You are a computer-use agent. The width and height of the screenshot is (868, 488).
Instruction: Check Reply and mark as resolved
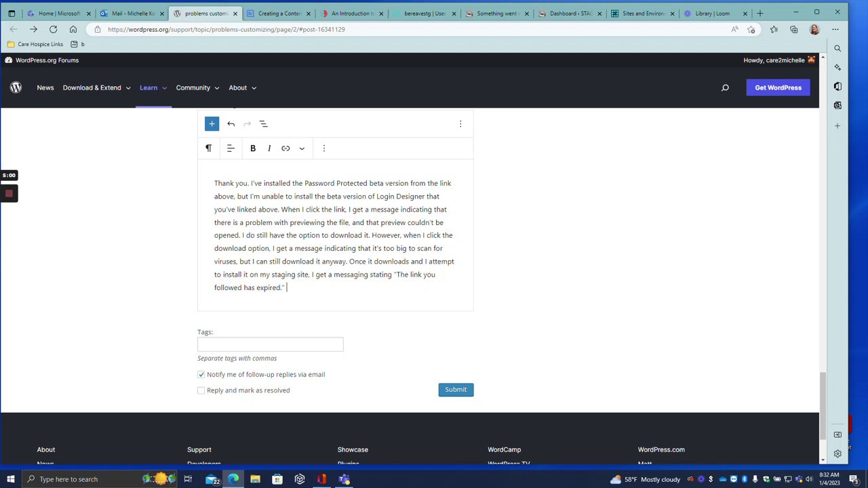pyautogui.click(x=201, y=390)
